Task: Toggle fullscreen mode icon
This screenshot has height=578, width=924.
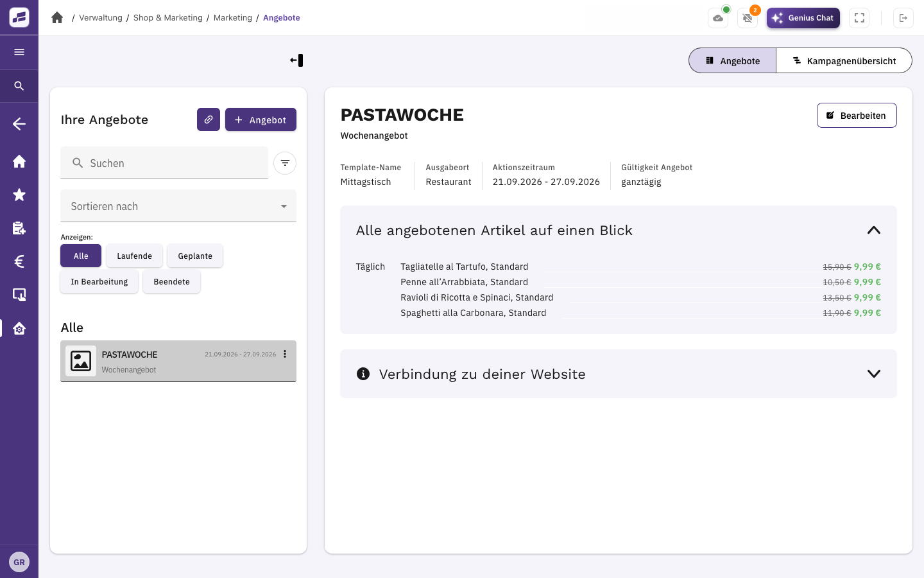Action: pos(859,18)
